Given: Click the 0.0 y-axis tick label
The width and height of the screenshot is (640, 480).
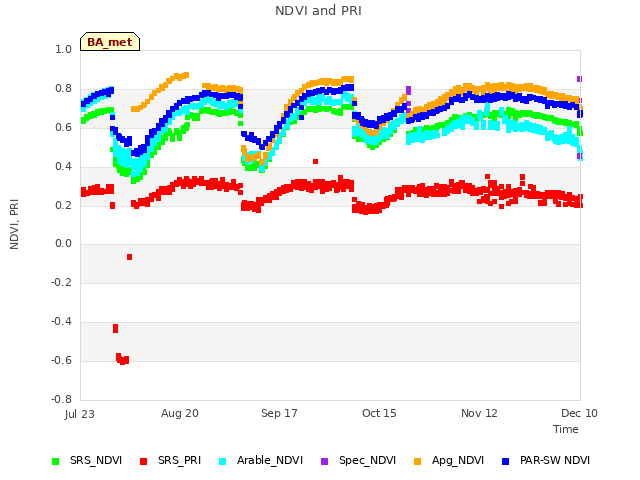Looking at the screenshot, I should pyautogui.click(x=63, y=244).
